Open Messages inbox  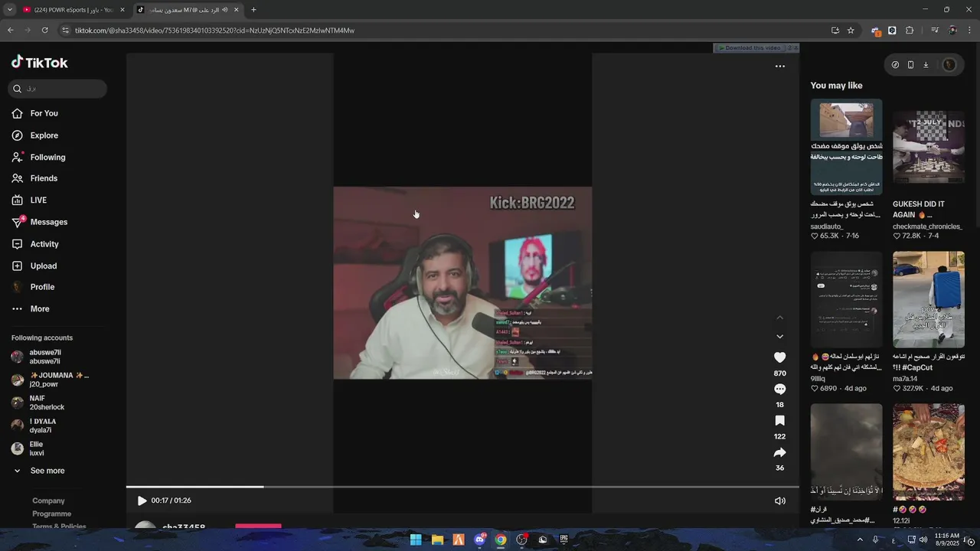(48, 222)
